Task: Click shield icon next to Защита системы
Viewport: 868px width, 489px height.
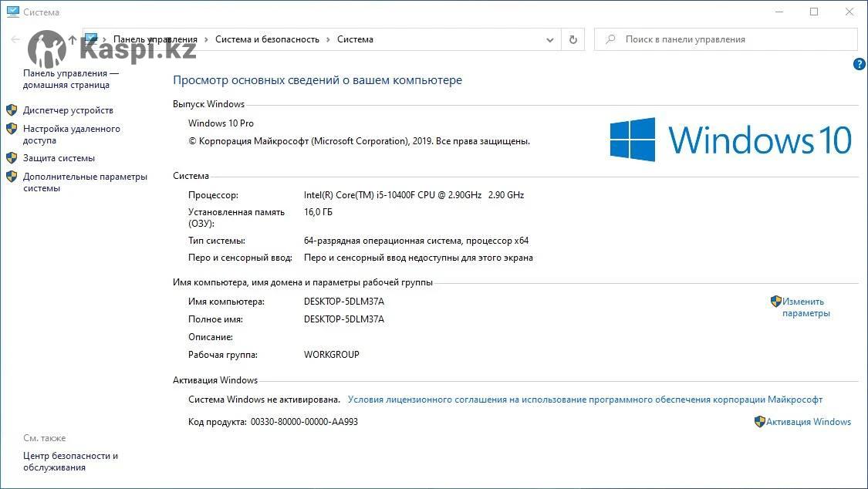Action: [12, 158]
